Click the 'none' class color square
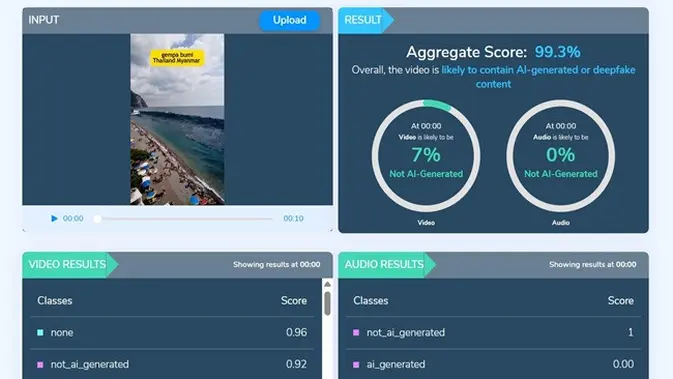673x379 pixels. [x=40, y=332]
